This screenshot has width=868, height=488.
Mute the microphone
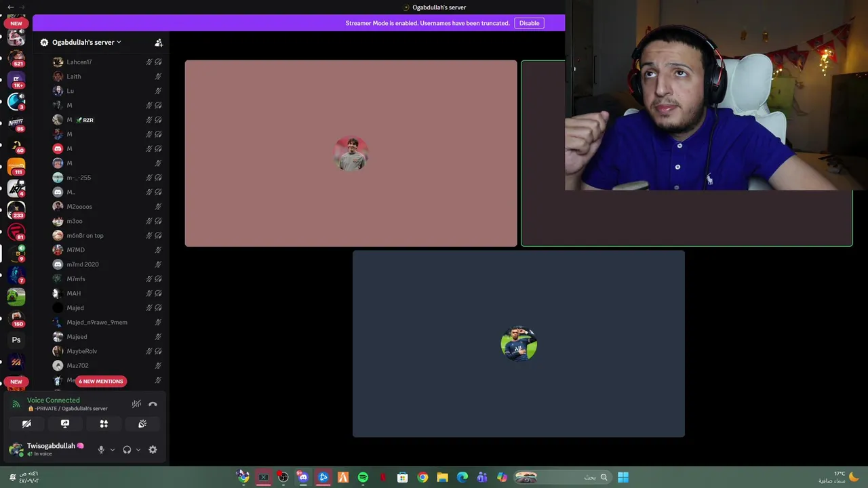(101, 449)
